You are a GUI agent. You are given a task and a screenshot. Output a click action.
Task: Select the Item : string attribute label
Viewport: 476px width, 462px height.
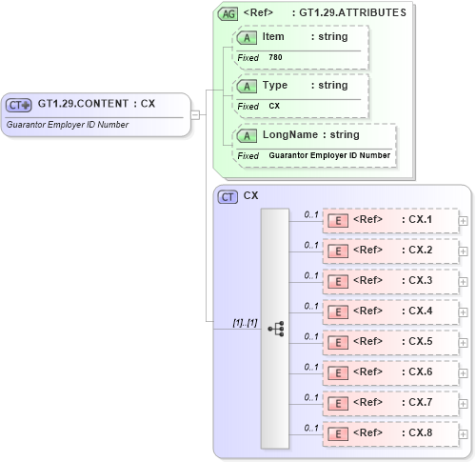(x=305, y=36)
